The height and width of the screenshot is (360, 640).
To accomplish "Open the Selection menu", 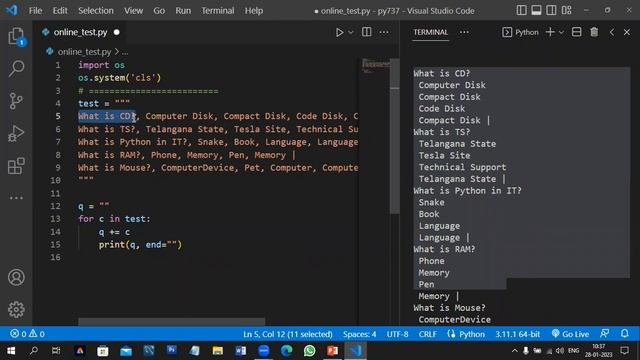I will pyautogui.click(x=96, y=11).
